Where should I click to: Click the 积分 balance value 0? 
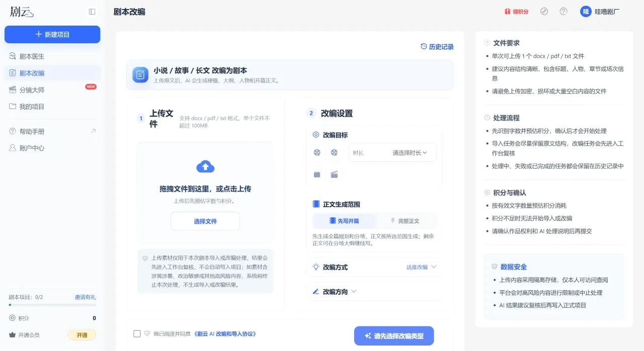94,318
